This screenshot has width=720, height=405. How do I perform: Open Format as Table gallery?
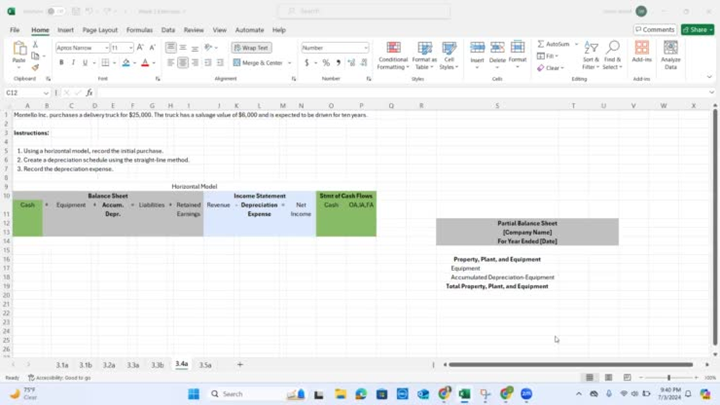click(x=424, y=50)
